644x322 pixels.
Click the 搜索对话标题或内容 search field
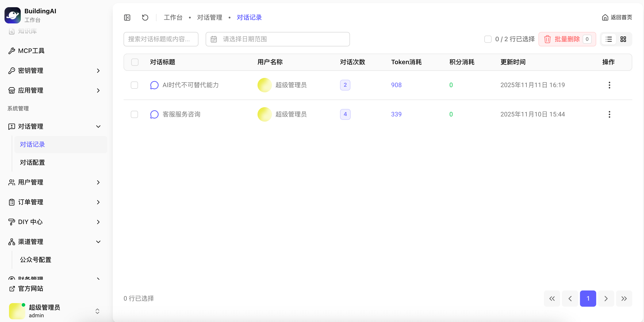pos(161,39)
